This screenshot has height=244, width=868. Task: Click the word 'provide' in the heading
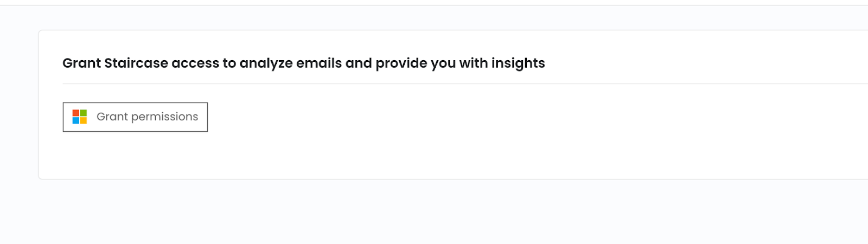[x=401, y=64]
